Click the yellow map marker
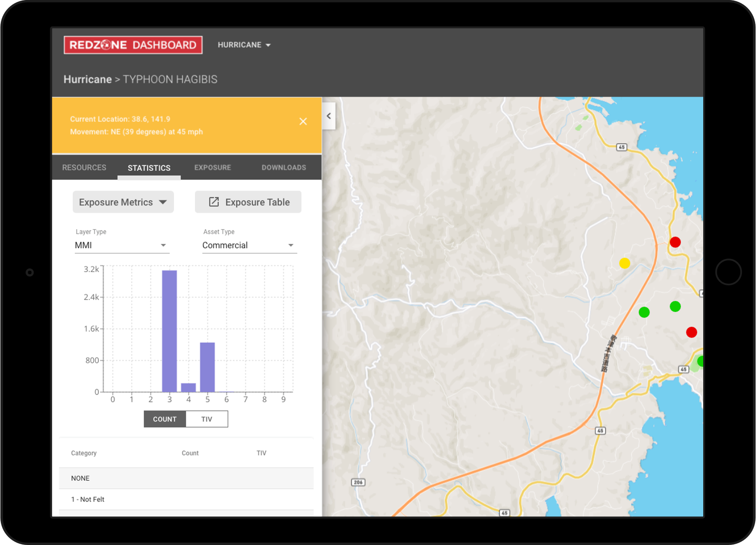Screen dimensions: 756x545 click(624, 263)
